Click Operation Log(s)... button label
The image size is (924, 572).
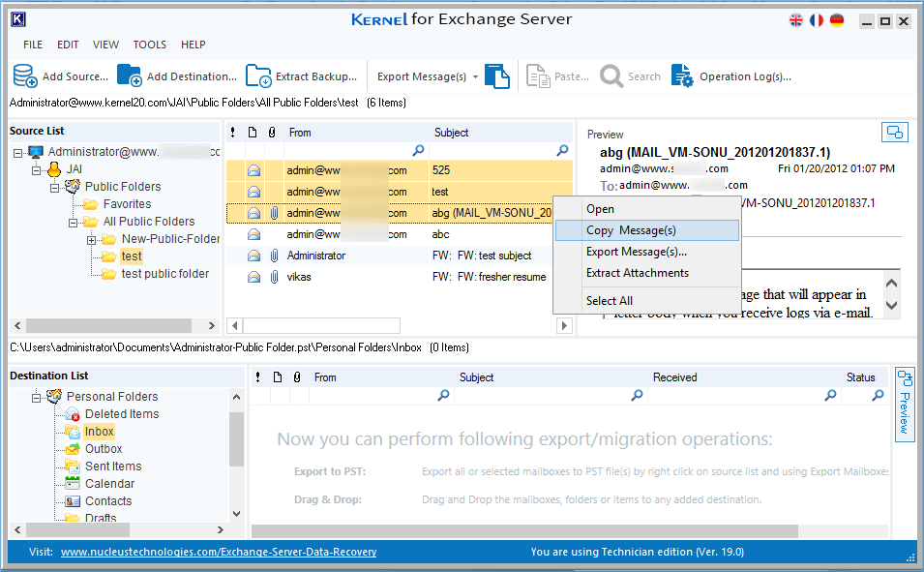745,76
